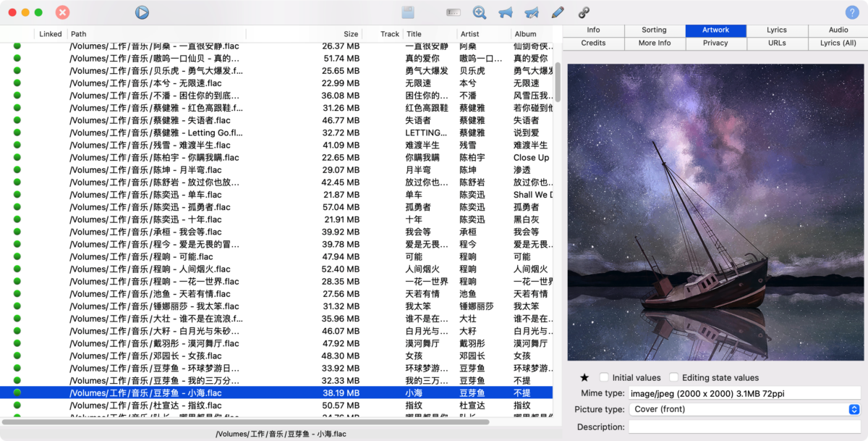Enable the Initial values checkbox
868x441 pixels.
604,377
